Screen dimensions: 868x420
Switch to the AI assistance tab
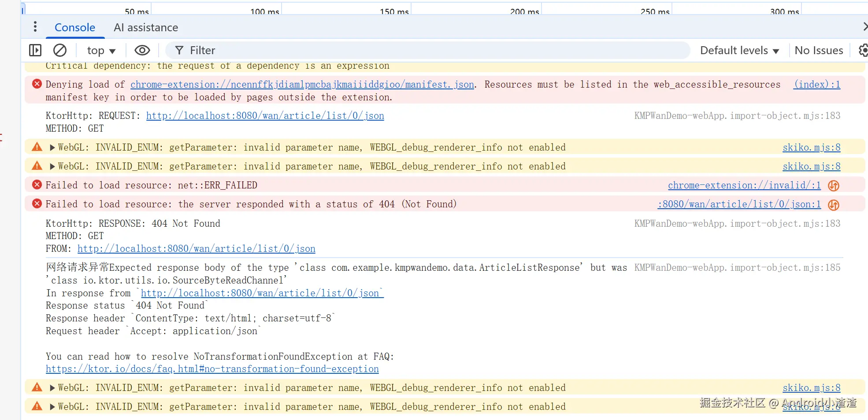pyautogui.click(x=146, y=27)
